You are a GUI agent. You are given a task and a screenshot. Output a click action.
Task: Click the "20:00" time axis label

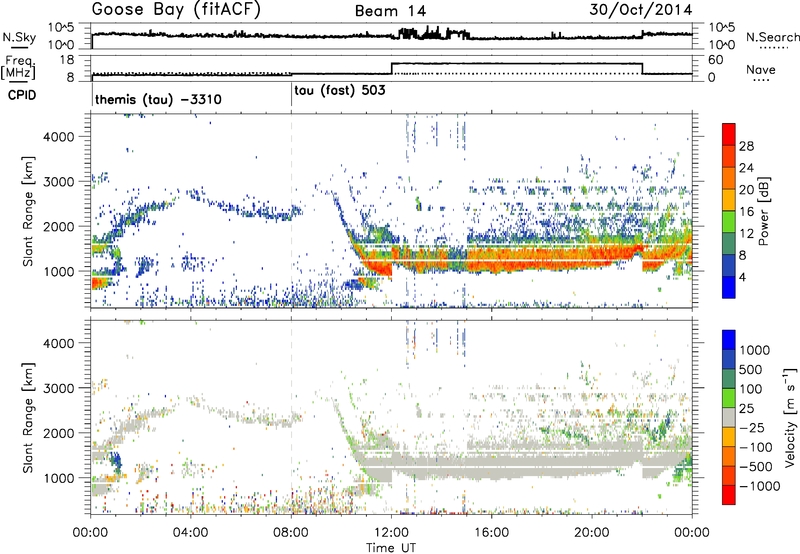(592, 533)
